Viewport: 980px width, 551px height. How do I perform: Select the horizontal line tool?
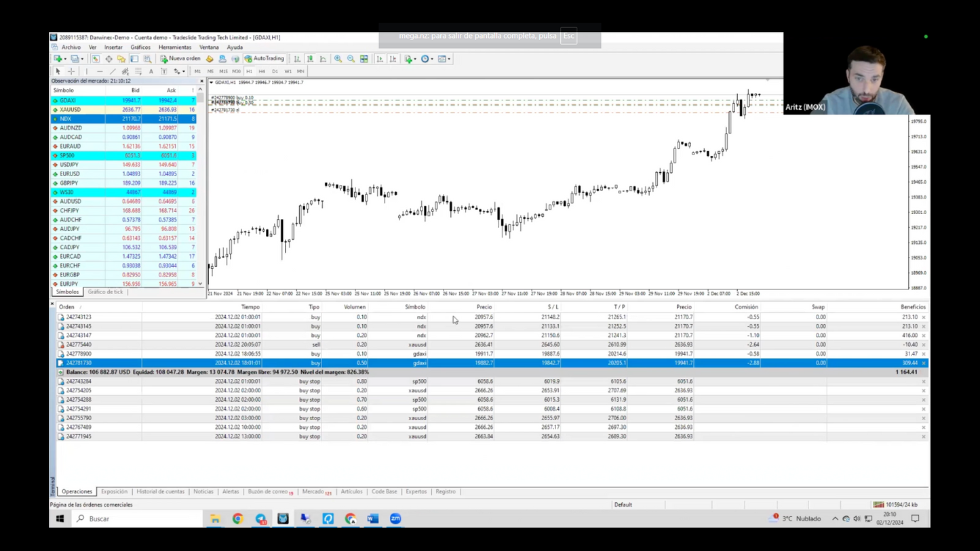click(x=100, y=71)
